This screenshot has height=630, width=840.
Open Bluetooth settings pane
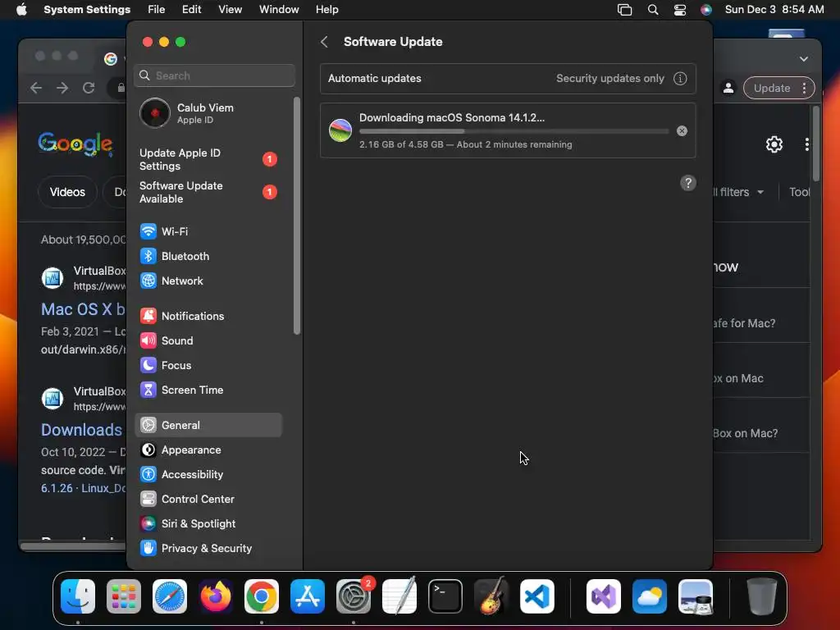click(208, 256)
